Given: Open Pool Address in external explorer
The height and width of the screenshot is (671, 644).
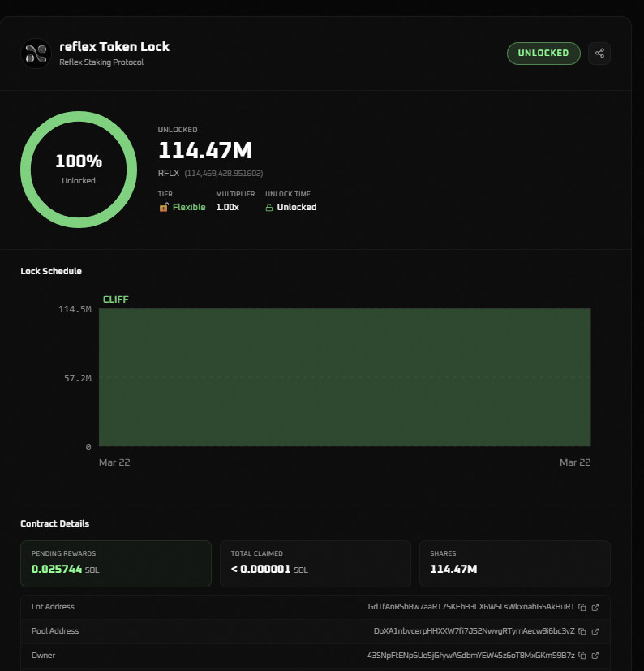Looking at the screenshot, I should [595, 631].
